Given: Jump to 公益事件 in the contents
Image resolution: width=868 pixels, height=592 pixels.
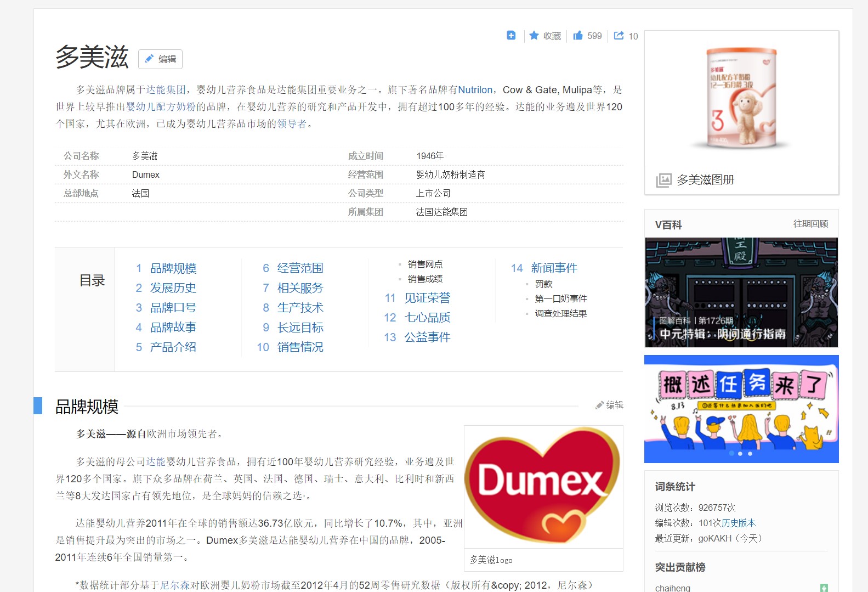Looking at the screenshot, I should (428, 337).
